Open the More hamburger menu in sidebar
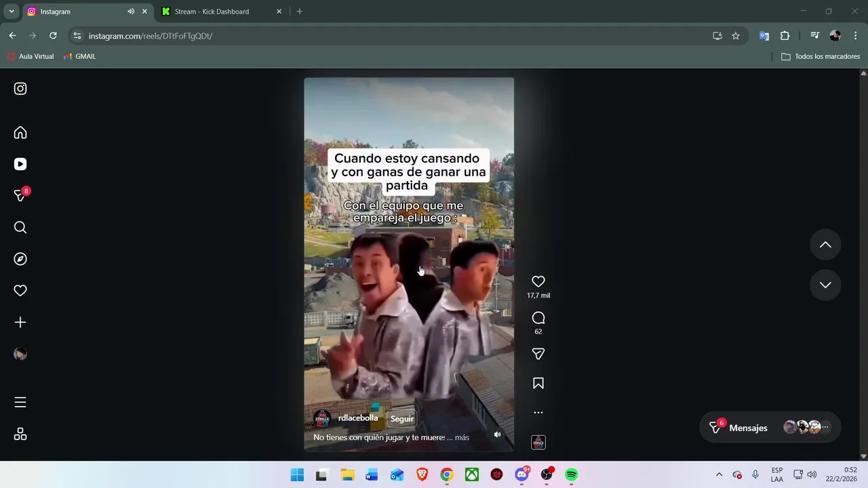 20,403
